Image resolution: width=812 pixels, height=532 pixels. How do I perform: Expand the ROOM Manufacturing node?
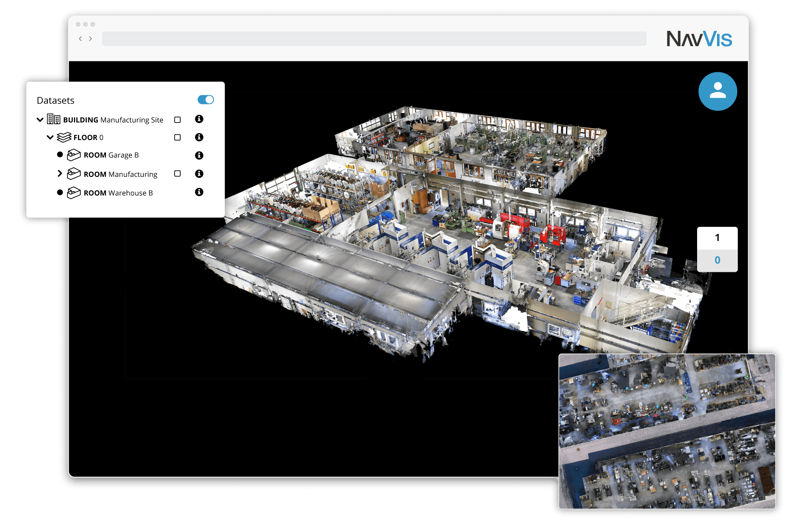[x=60, y=174]
